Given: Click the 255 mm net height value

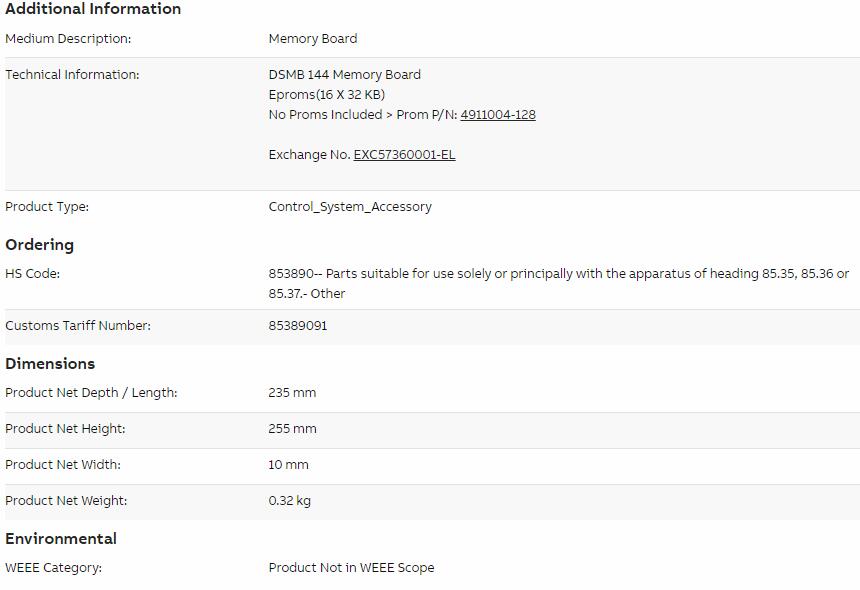Looking at the screenshot, I should 292,429.
